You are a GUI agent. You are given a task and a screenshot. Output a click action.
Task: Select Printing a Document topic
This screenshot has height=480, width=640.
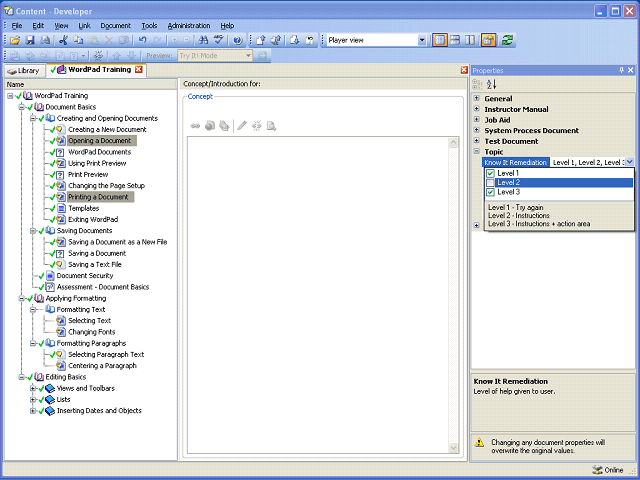pyautogui.click(x=98, y=197)
